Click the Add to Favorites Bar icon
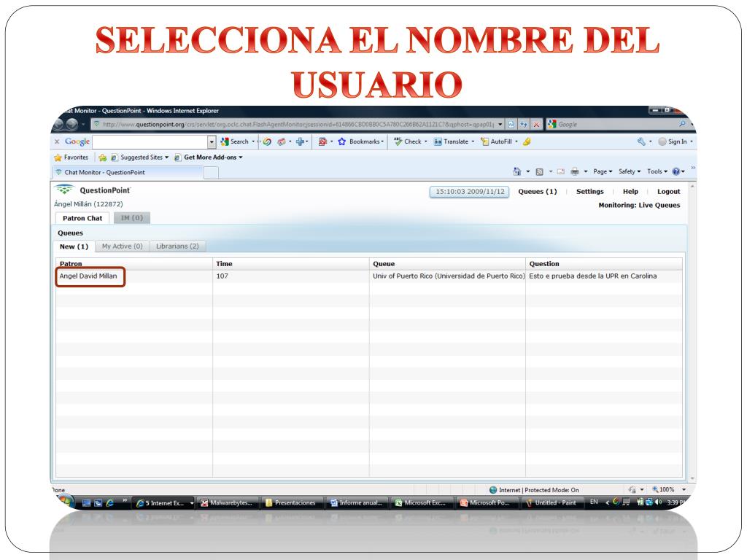 pyautogui.click(x=102, y=157)
